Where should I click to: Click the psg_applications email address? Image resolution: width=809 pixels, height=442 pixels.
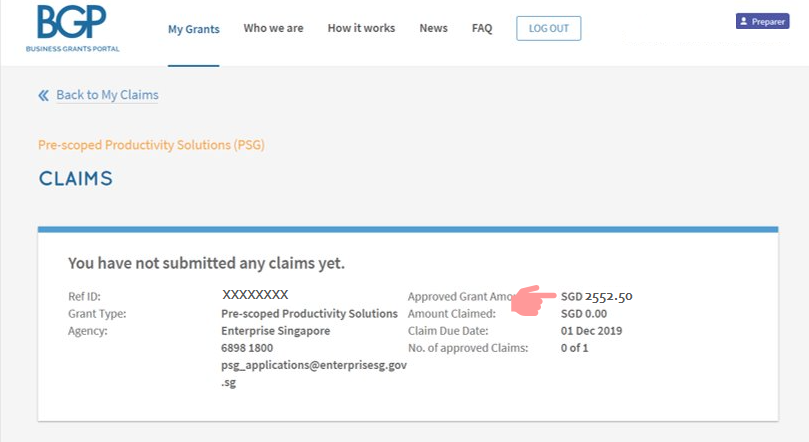[314, 373]
